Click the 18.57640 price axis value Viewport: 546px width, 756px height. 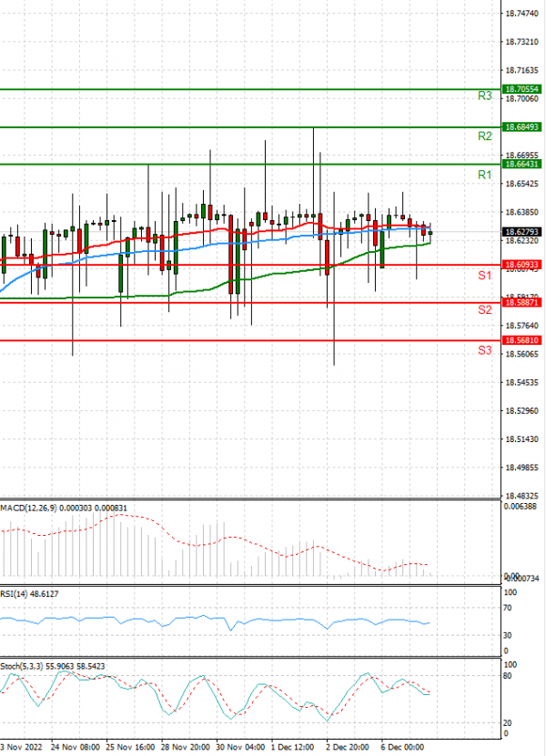pos(521,326)
